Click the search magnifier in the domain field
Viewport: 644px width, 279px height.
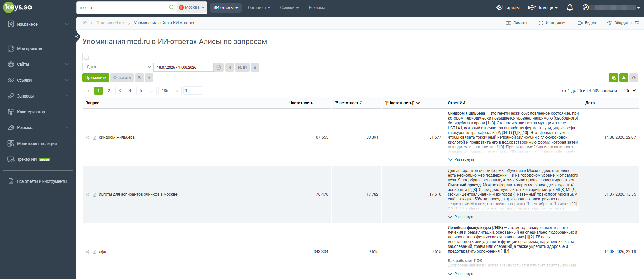tap(172, 7)
